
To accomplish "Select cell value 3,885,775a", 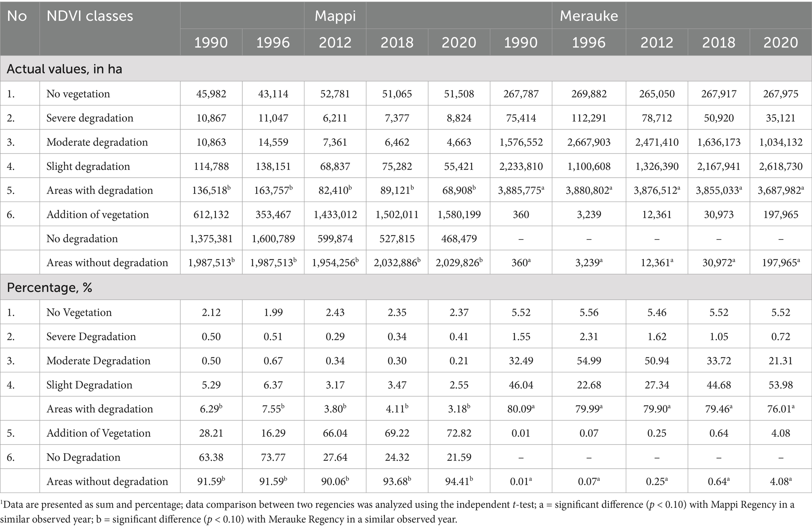I will click(521, 190).
